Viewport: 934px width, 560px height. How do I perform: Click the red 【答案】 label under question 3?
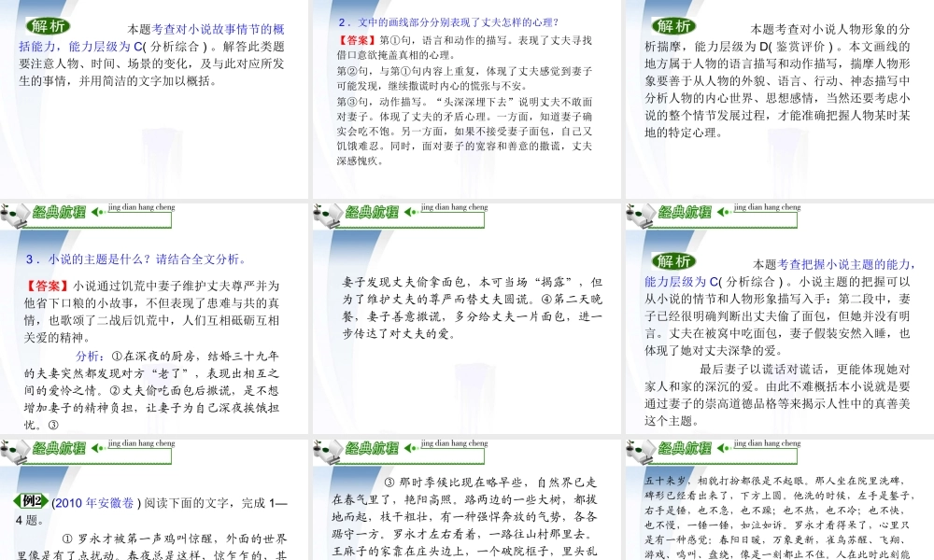pyautogui.click(x=48, y=287)
